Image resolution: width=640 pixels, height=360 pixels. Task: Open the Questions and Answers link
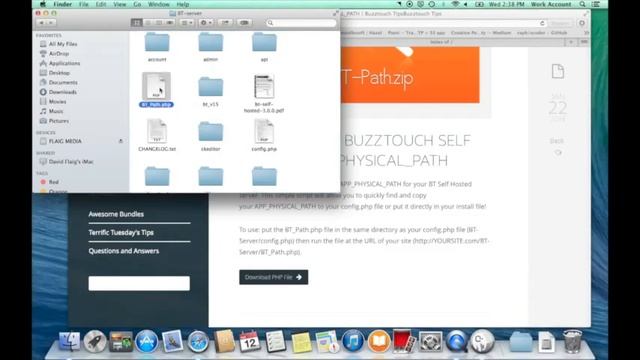point(124,251)
